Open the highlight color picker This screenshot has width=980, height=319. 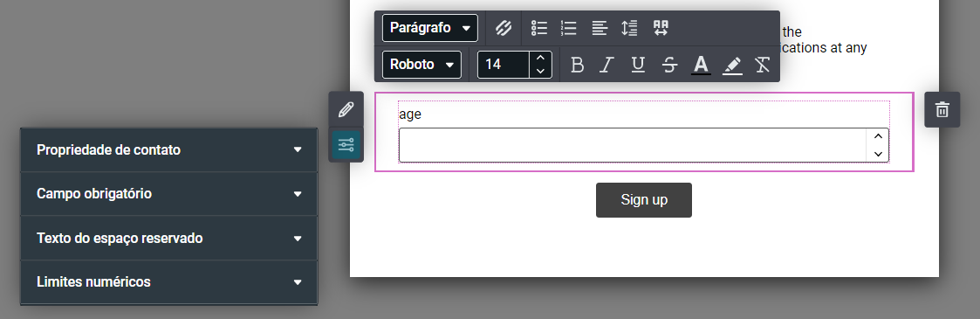(732, 65)
